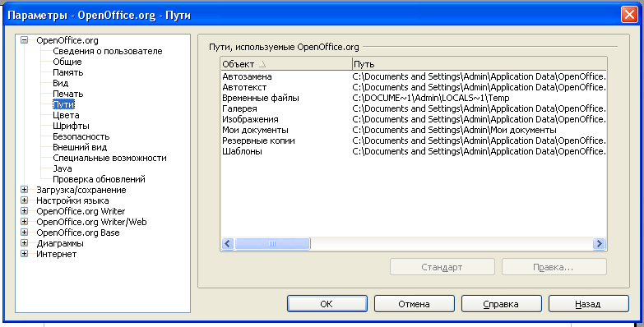This screenshot has height=327, width=644.
Task: Select the Вид tree item
Action: click(61, 83)
